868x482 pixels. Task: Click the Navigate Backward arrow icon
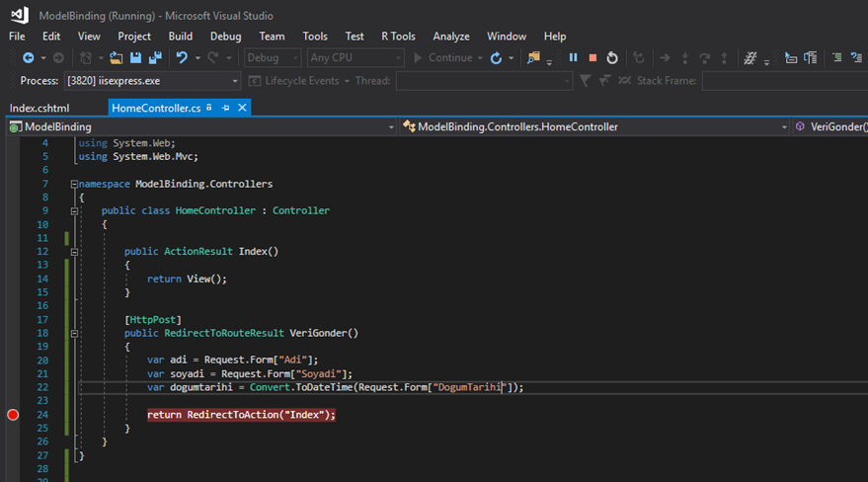(29, 57)
